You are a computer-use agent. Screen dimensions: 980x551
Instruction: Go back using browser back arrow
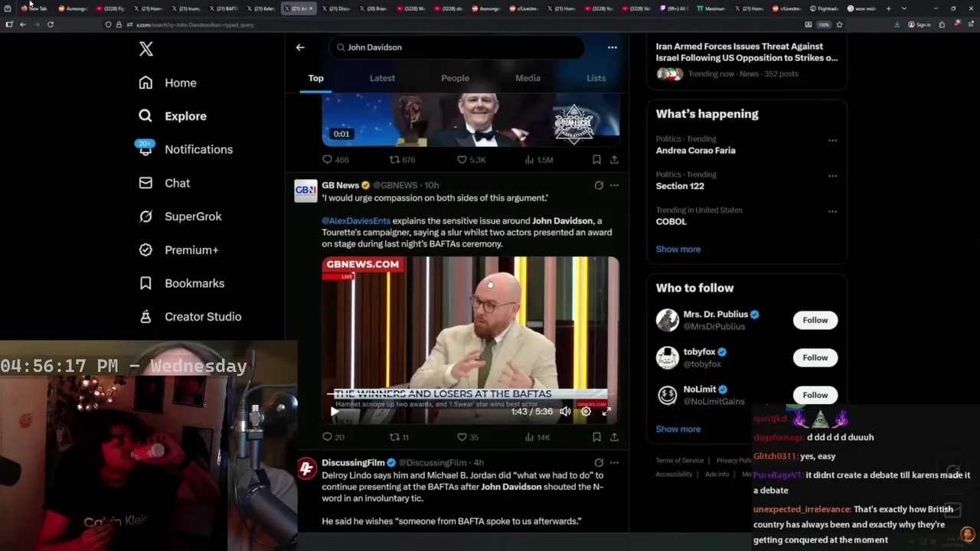click(x=22, y=24)
